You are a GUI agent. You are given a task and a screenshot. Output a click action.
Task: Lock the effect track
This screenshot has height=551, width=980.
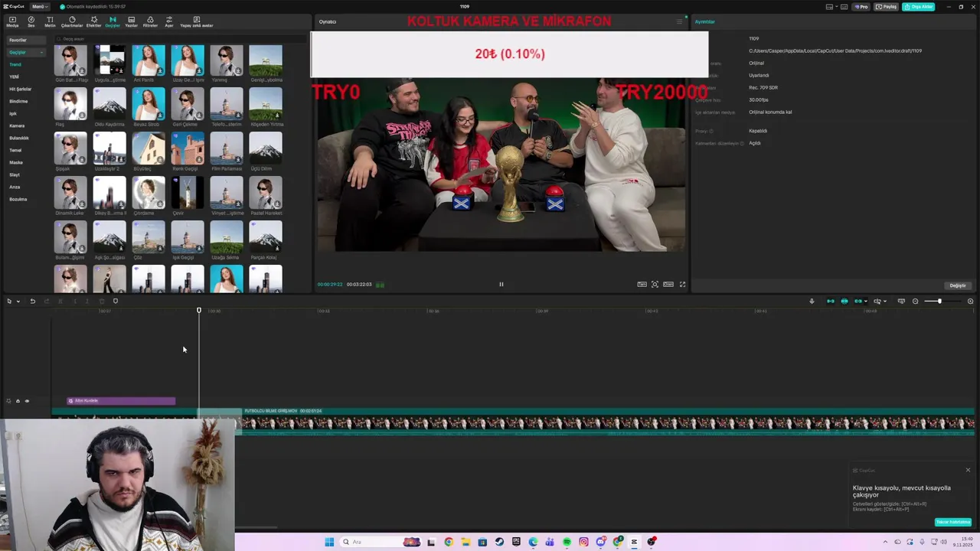18,401
